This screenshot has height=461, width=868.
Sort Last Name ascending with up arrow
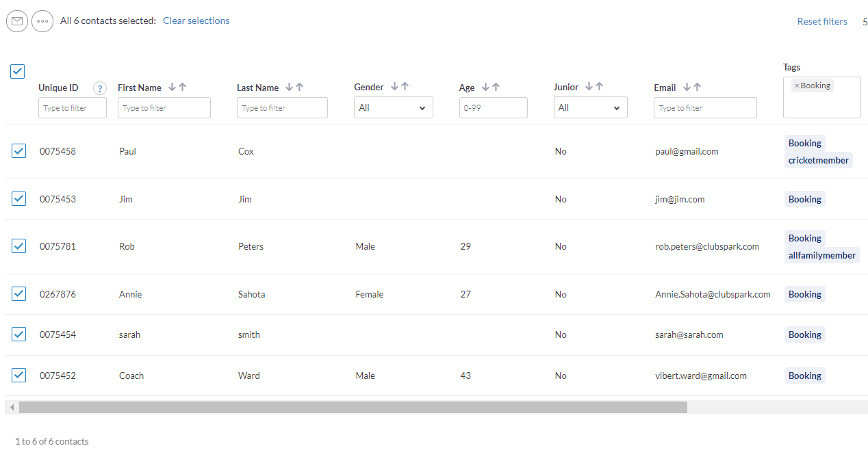click(300, 87)
